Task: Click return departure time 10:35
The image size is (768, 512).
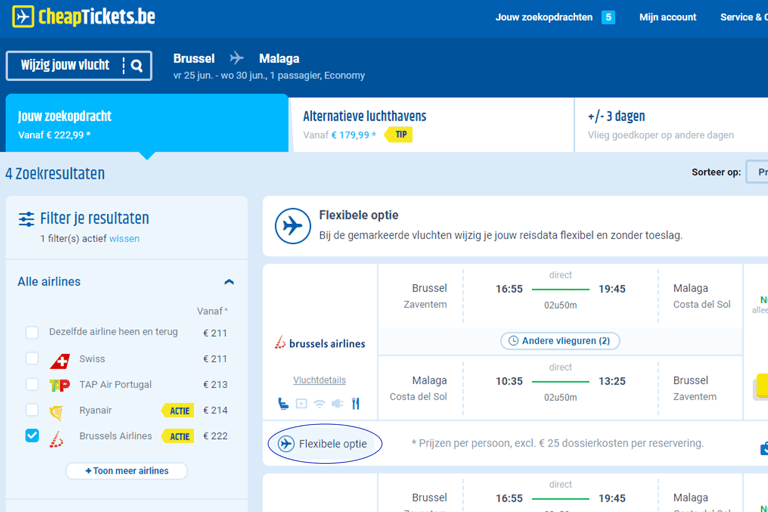Action: 509,381
